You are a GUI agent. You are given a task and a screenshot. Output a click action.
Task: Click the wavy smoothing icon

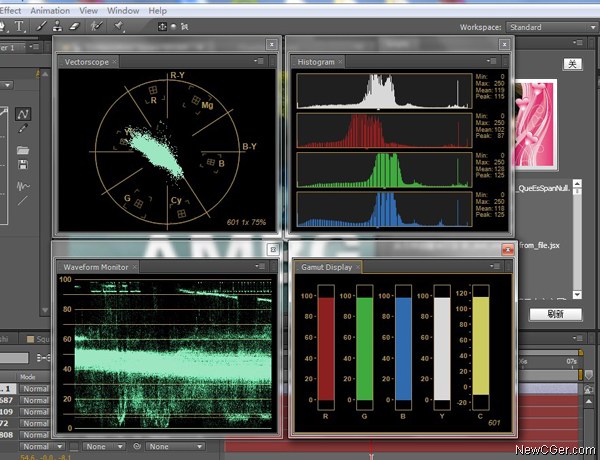click(23, 186)
